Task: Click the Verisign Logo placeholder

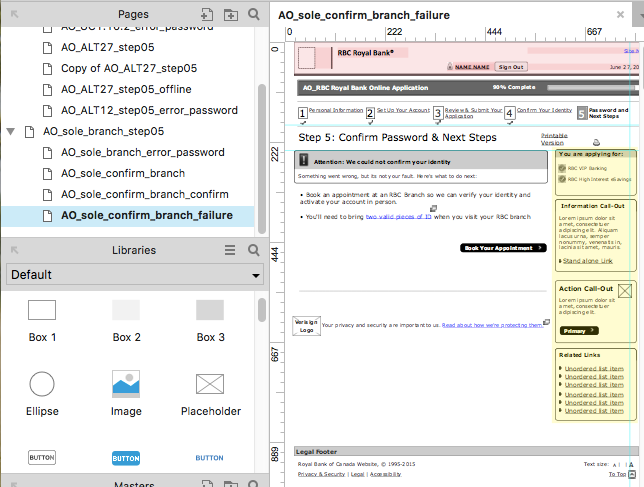Action: [306, 326]
